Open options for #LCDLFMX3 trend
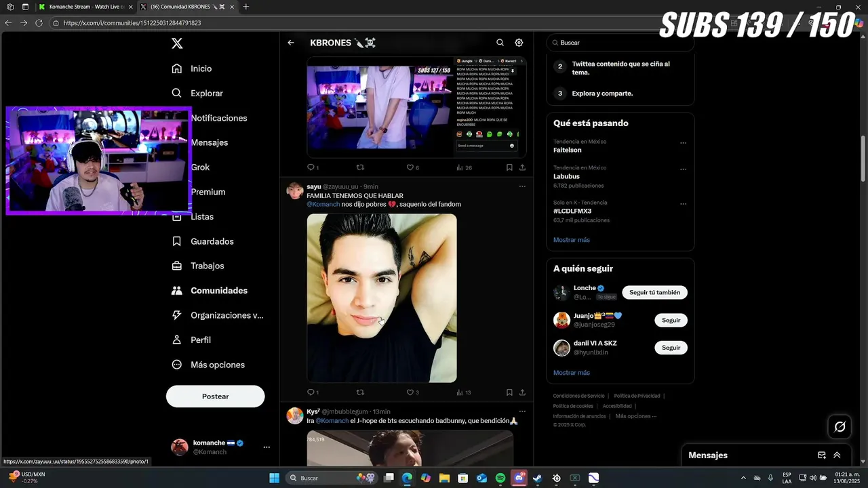Viewport: 868px width, 488px height. (x=683, y=203)
